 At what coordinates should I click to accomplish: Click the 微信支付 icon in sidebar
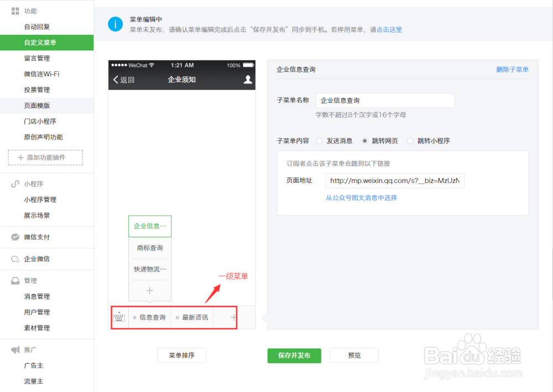pos(15,237)
